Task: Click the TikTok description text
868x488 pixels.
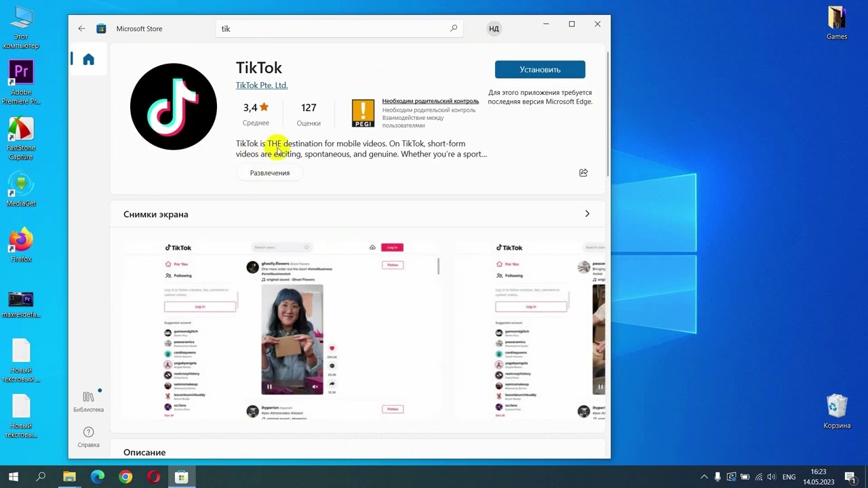Action: coord(361,148)
